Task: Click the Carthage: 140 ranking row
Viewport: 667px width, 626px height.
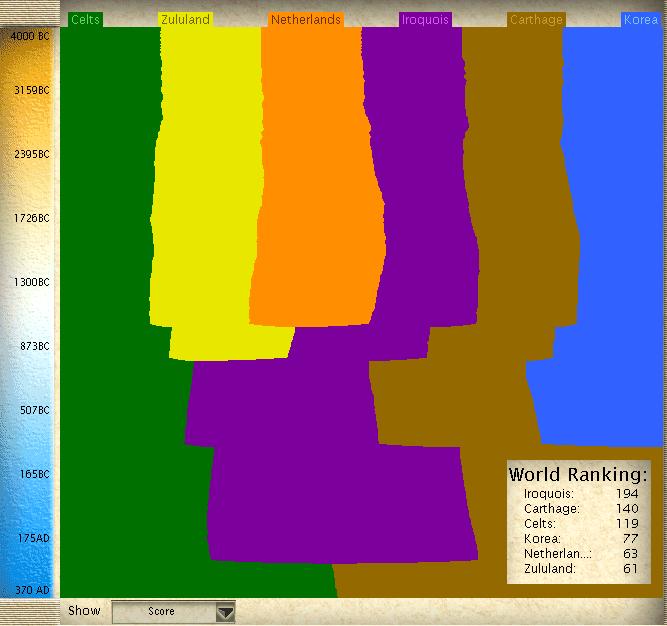Action: tap(581, 509)
